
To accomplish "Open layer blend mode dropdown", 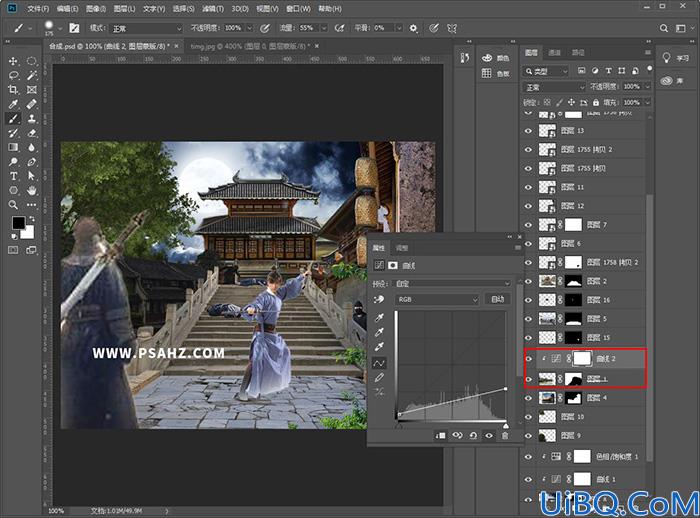I will tap(554, 87).
